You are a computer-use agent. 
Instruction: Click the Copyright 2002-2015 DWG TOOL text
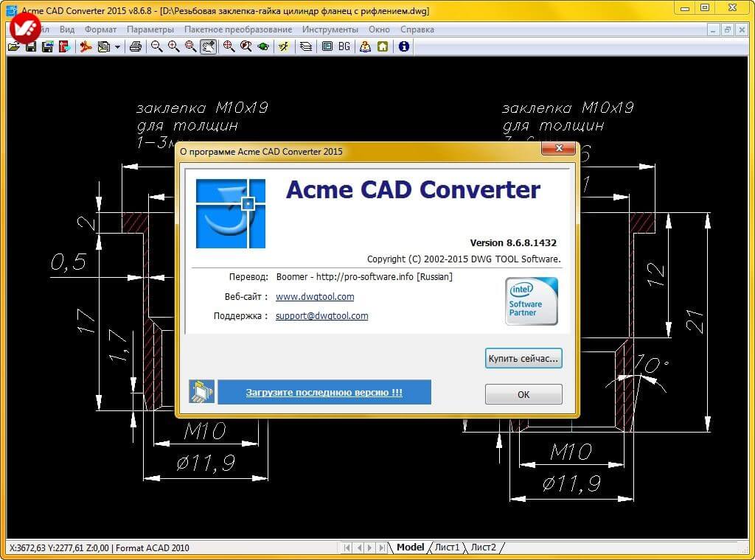click(x=464, y=259)
